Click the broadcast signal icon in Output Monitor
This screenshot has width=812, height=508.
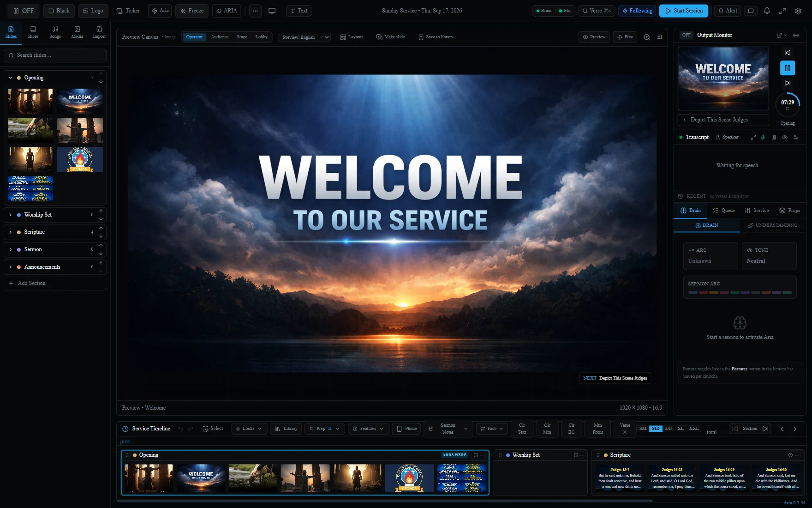click(x=796, y=35)
